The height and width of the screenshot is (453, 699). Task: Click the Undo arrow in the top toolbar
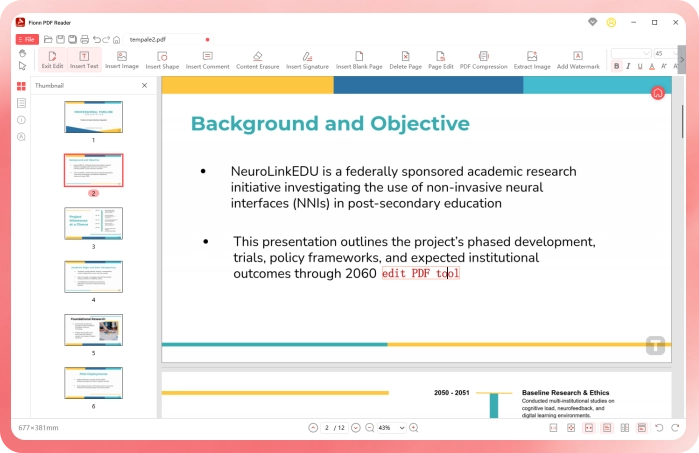[x=96, y=39]
